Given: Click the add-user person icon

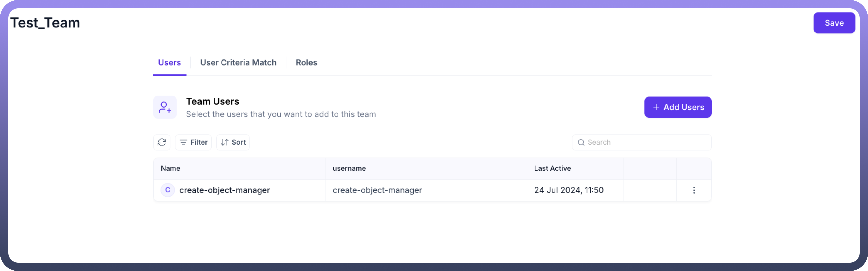Looking at the screenshot, I should point(165,107).
